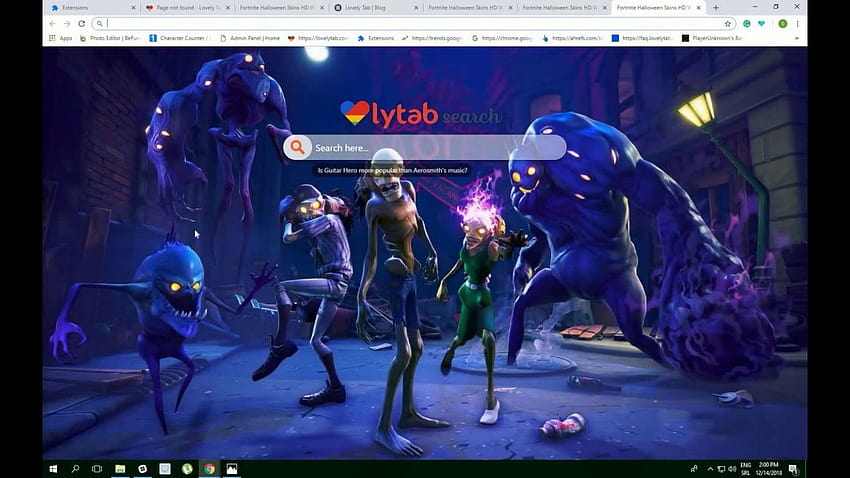This screenshot has width=850, height=478.
Task: Click the Guitar Hero suggested question link
Action: pyautogui.click(x=392, y=170)
